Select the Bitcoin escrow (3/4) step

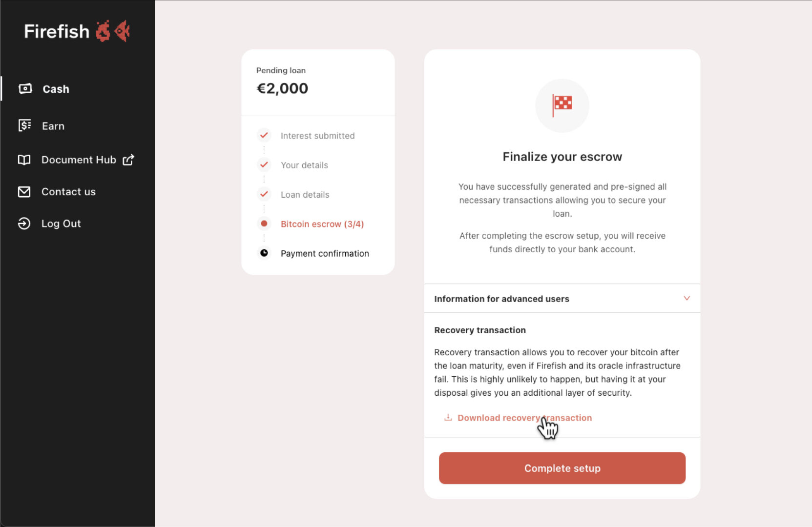tap(322, 224)
